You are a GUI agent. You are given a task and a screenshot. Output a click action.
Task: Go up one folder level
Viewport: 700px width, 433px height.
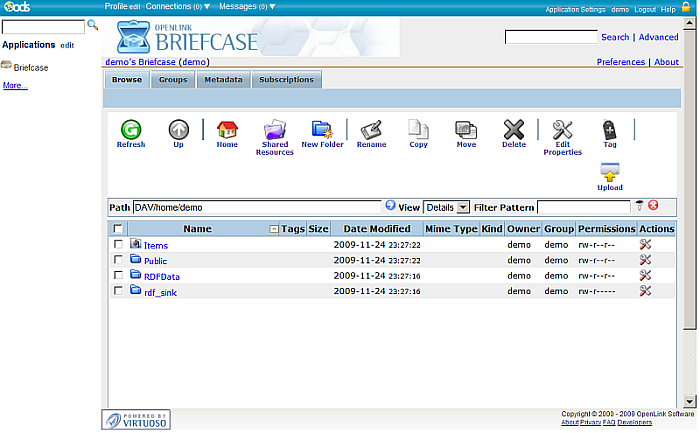[x=178, y=130]
